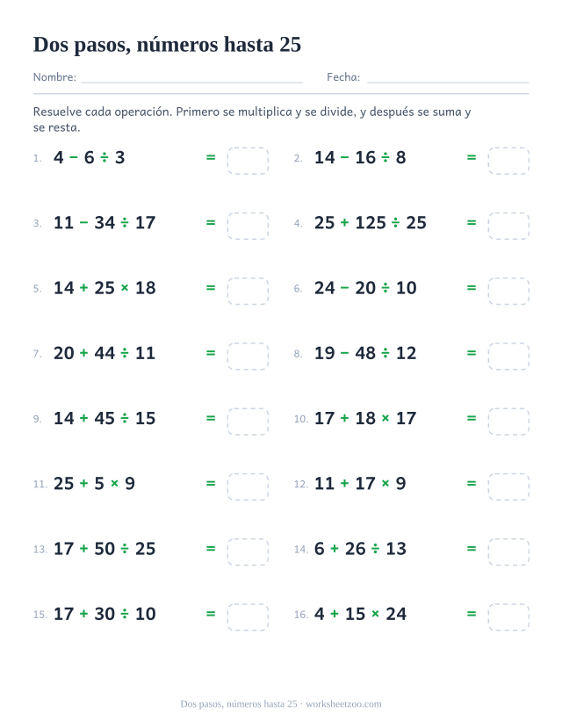Select answer box for 17 + 50 ÷ 25
This screenshot has height=728, width=562.
tap(248, 552)
